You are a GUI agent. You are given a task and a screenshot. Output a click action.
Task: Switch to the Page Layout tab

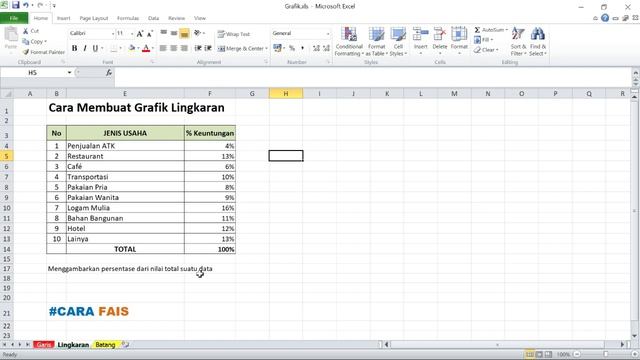(x=94, y=18)
